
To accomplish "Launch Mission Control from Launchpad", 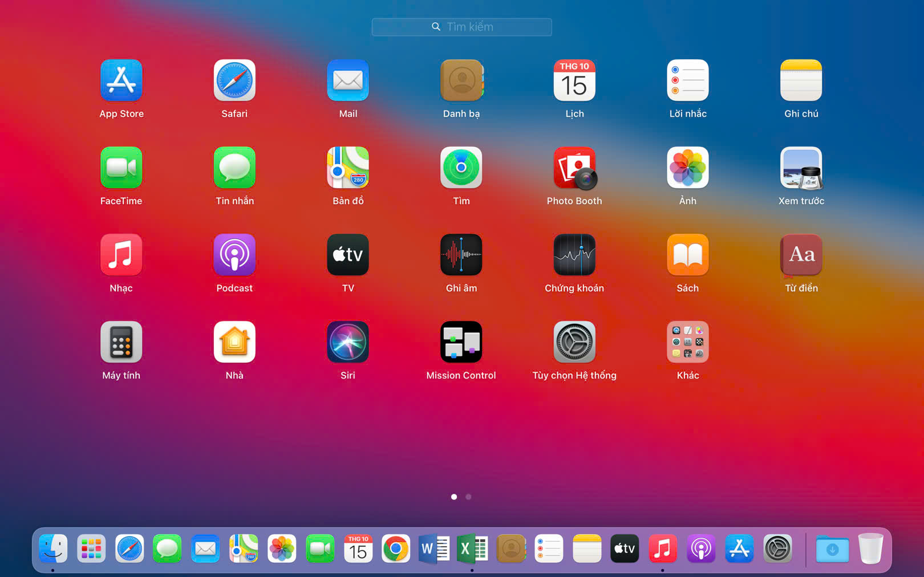I will tap(461, 342).
